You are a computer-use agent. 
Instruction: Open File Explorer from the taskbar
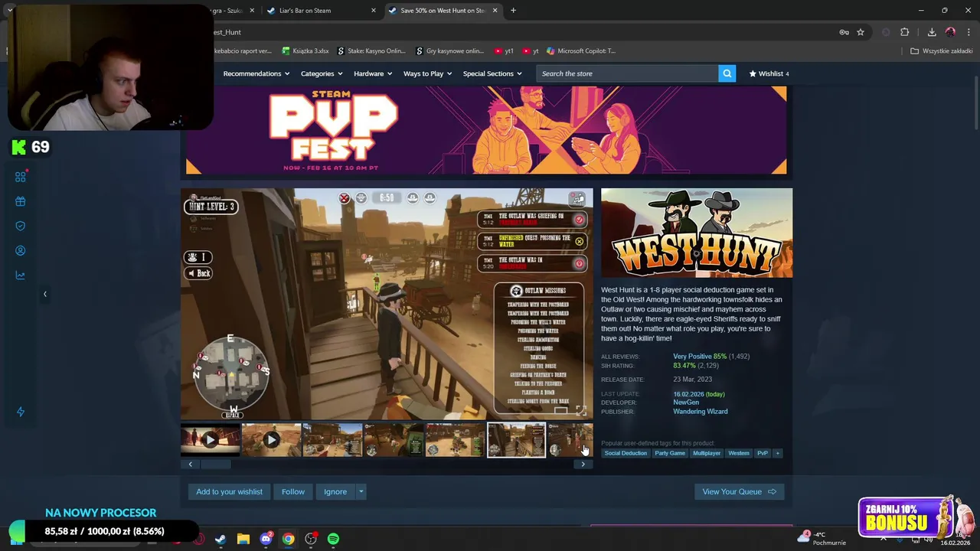point(243,539)
